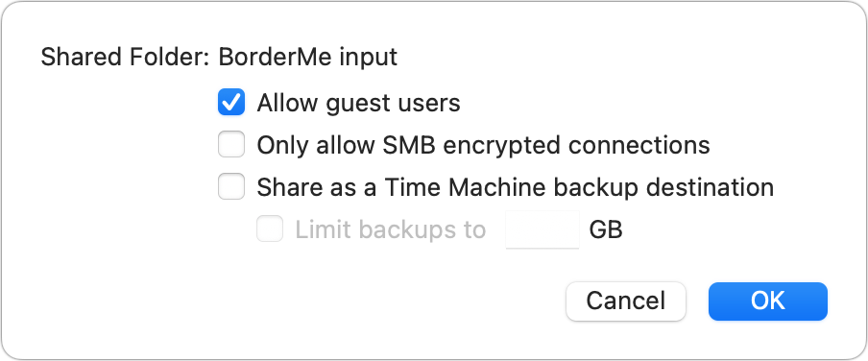Click the word "Machine" in the Time Machine option
The image size is (868, 361).
(x=496, y=187)
